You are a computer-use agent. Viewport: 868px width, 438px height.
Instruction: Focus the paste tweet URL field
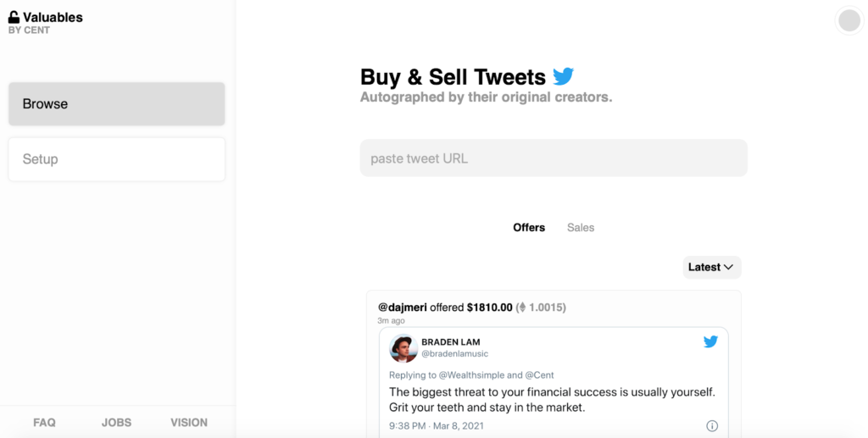554,158
